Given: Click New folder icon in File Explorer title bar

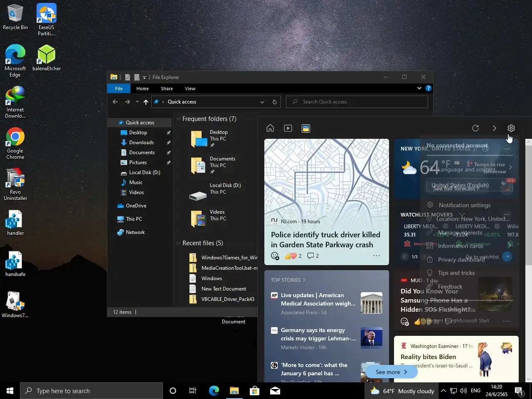Looking at the screenshot, I should pos(137,77).
